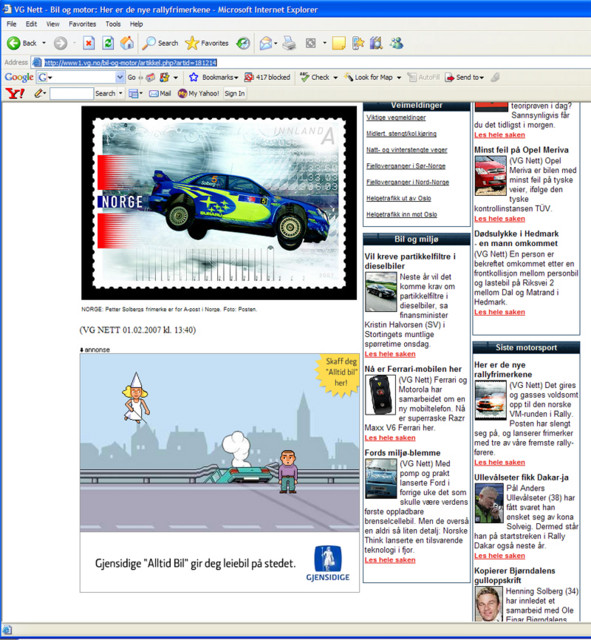This screenshot has width=591, height=640.
Task: Open the Favorites menu
Action: [x=82, y=24]
